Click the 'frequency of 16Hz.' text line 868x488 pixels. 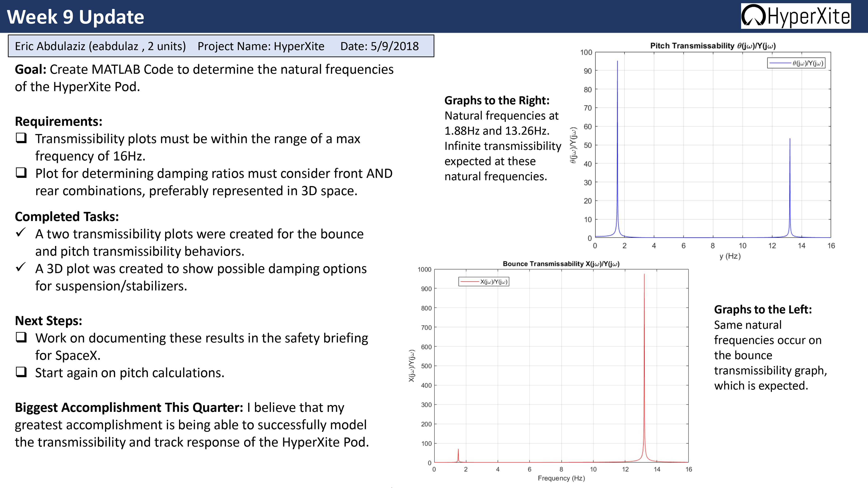[x=90, y=156]
